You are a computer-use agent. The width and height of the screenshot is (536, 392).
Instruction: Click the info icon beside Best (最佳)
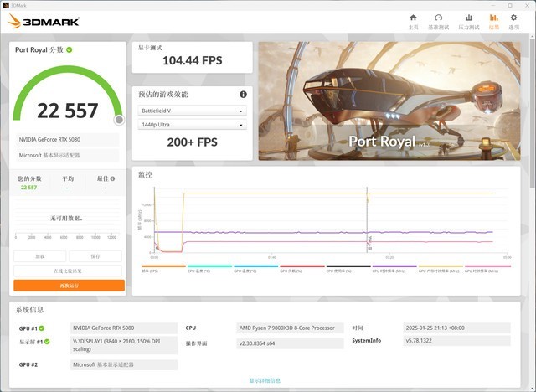click(113, 178)
